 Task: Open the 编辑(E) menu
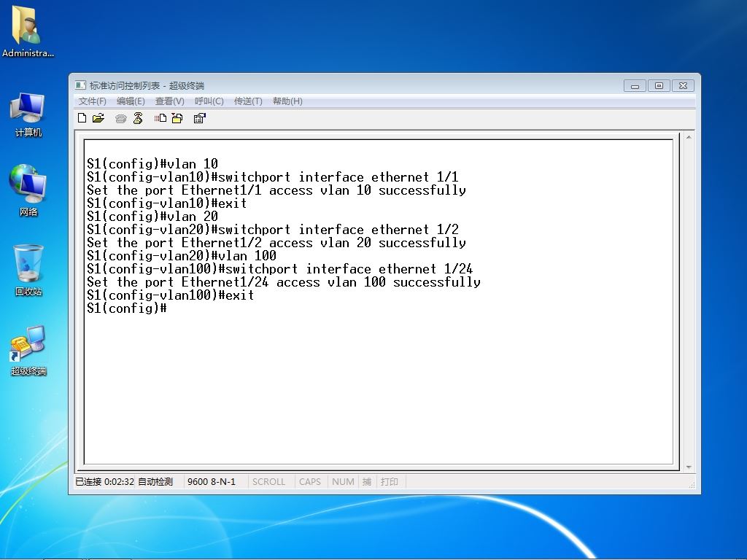[131, 101]
